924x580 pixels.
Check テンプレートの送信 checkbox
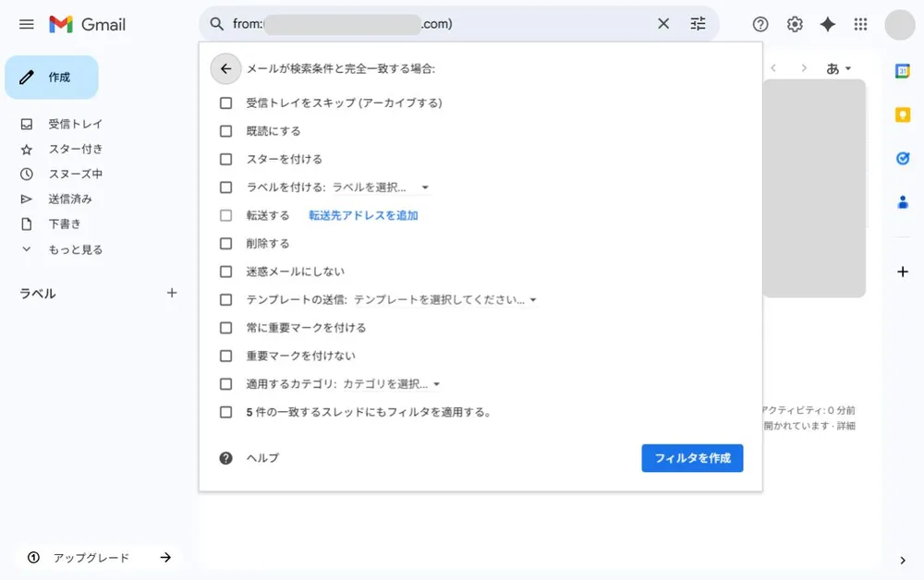coord(225,300)
